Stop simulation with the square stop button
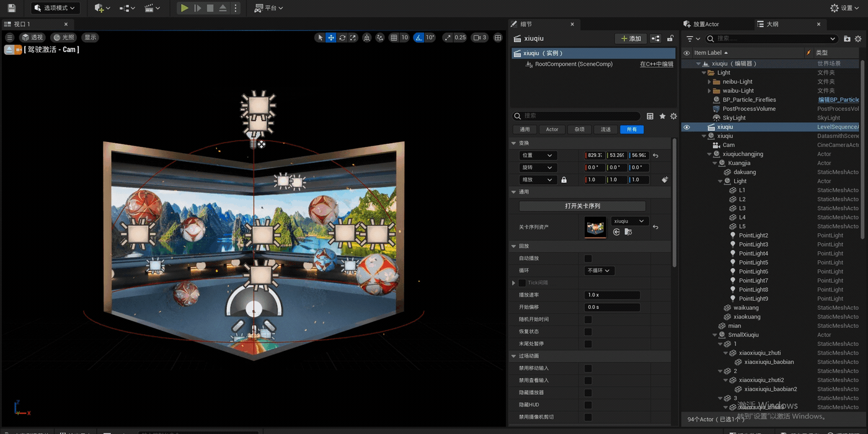 [210, 8]
